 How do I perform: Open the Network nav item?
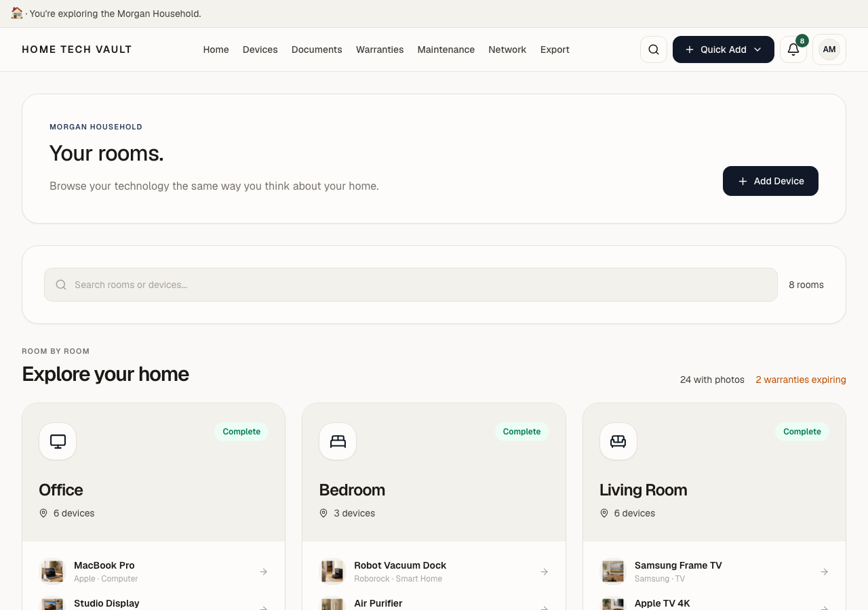click(x=507, y=49)
